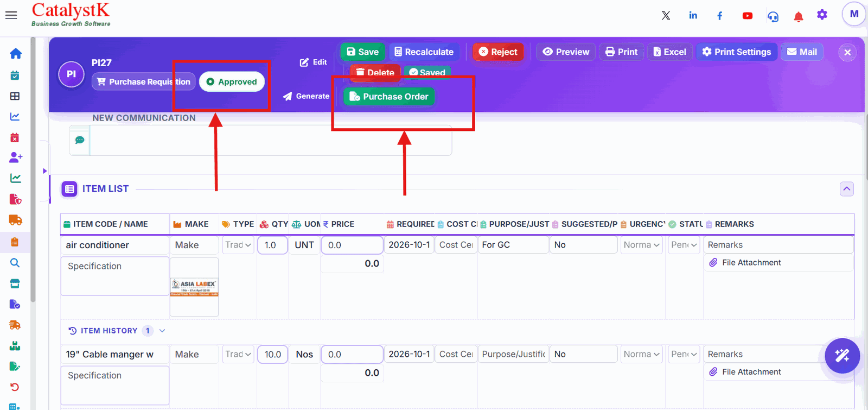Expand the side panel arrow
The width and height of the screenshot is (868, 410).
click(44, 171)
